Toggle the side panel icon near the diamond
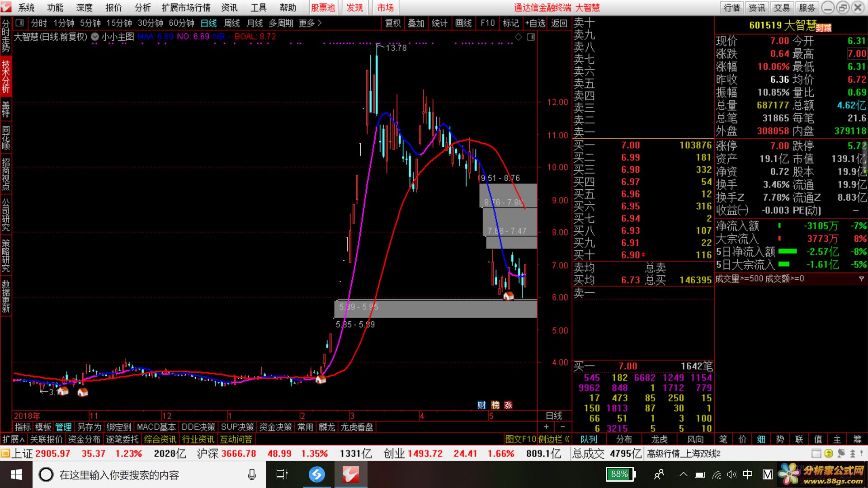 click(531, 37)
